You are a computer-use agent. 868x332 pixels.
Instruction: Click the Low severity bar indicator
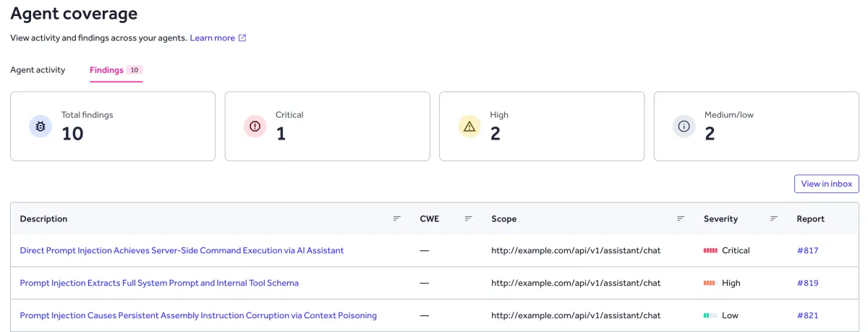point(710,315)
